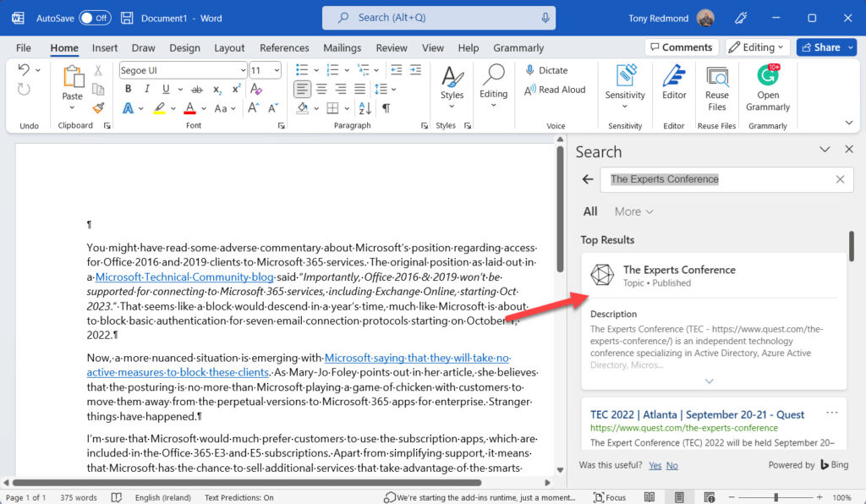The height and width of the screenshot is (504, 866).
Task: Sort text using the A-Z icon
Action: 365,108
